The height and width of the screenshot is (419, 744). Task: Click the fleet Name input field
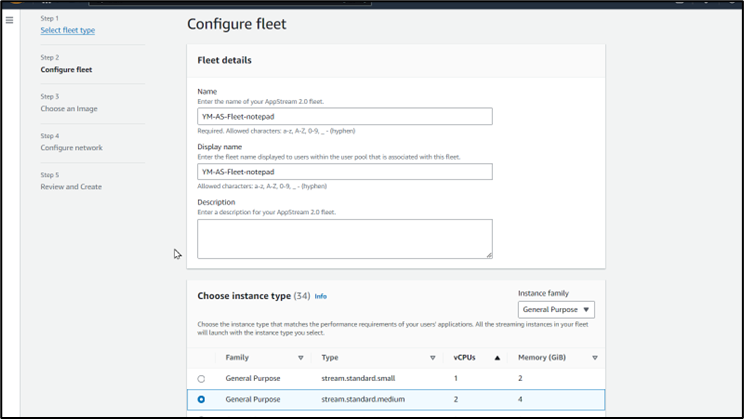point(345,116)
